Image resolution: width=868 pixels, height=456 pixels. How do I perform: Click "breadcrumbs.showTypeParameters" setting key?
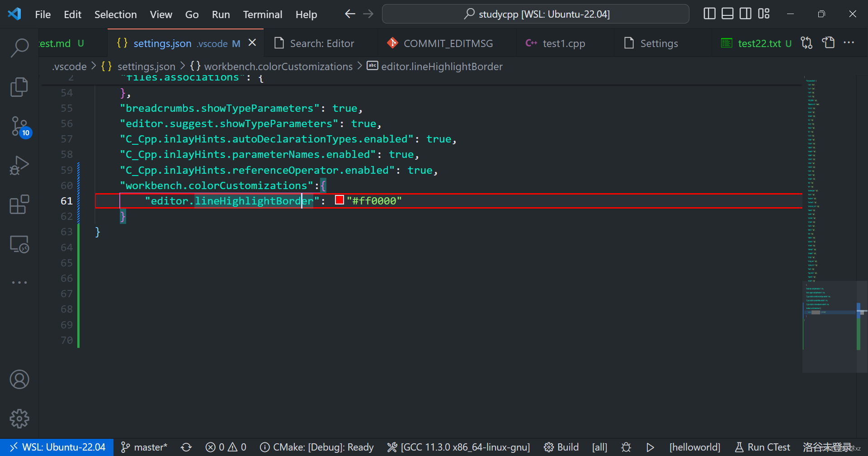(x=220, y=109)
